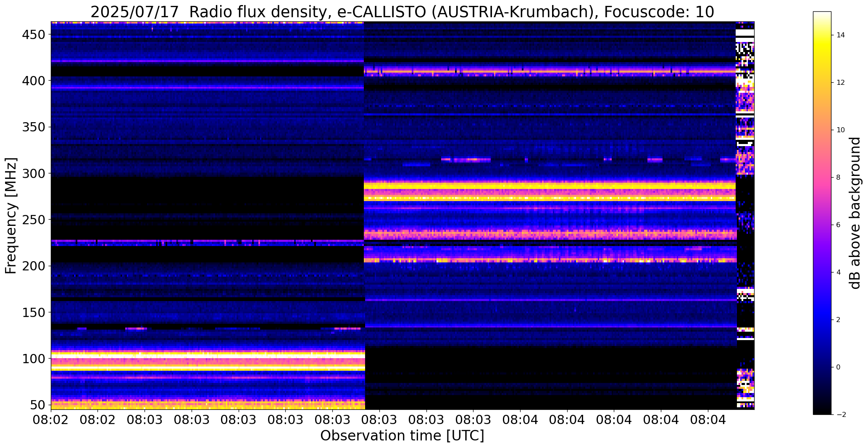868x448 pixels.
Task: Click the 'Frequency [MHz]' y-axis label
Action: pos(11,215)
